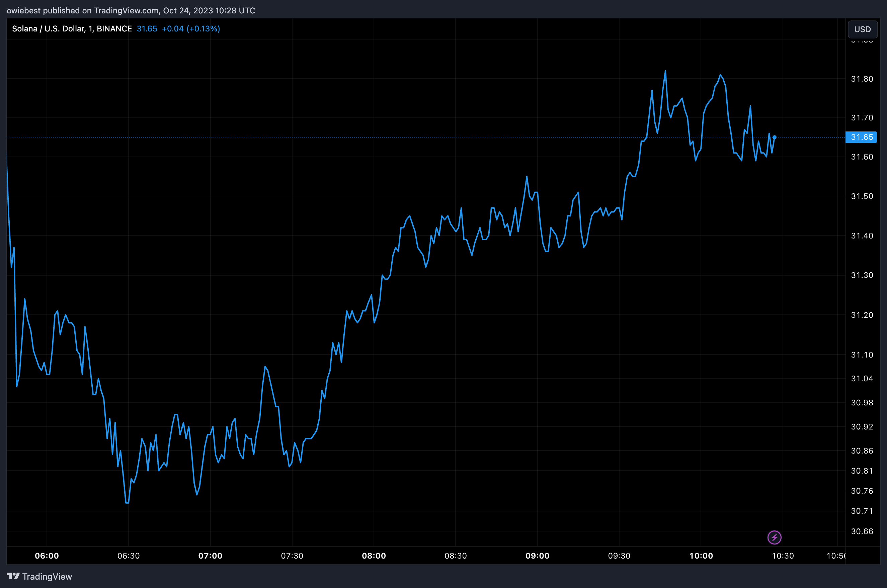This screenshot has width=887, height=588.
Task: Click the last price dot on the line
Action: [774, 137]
